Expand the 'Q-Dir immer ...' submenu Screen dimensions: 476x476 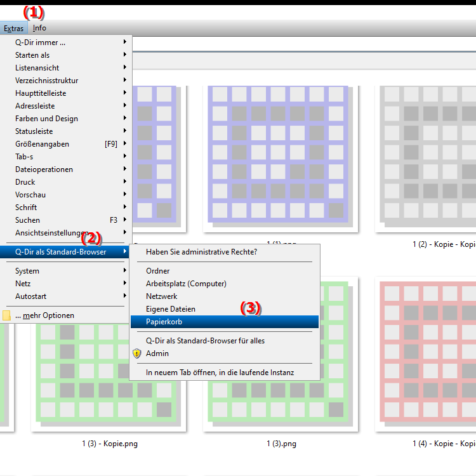tap(66, 43)
